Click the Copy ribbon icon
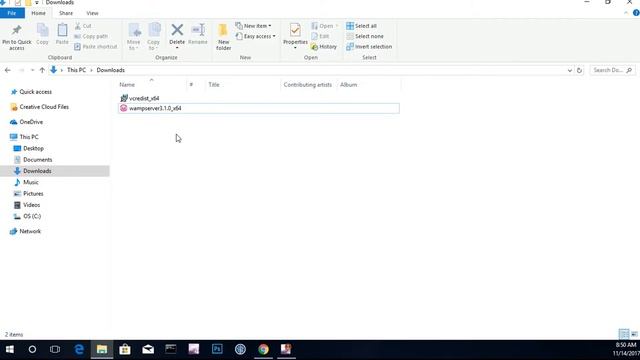 (42, 30)
